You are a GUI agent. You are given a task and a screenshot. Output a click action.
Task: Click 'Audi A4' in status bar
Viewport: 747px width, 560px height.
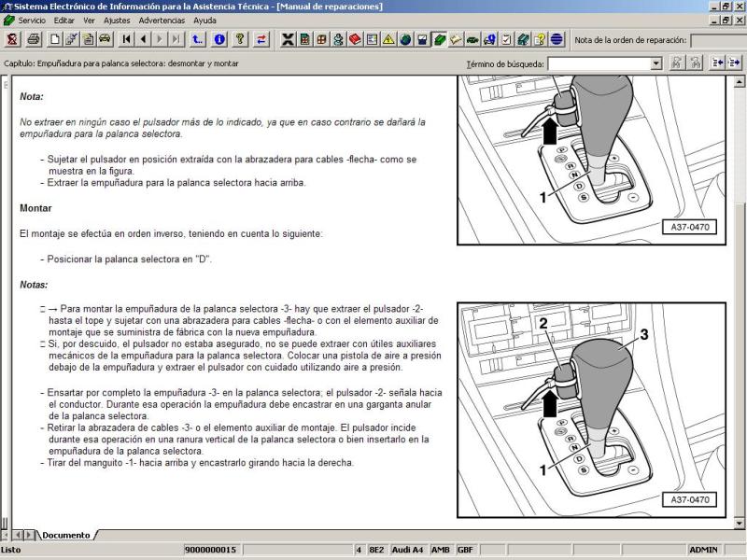coord(407,550)
